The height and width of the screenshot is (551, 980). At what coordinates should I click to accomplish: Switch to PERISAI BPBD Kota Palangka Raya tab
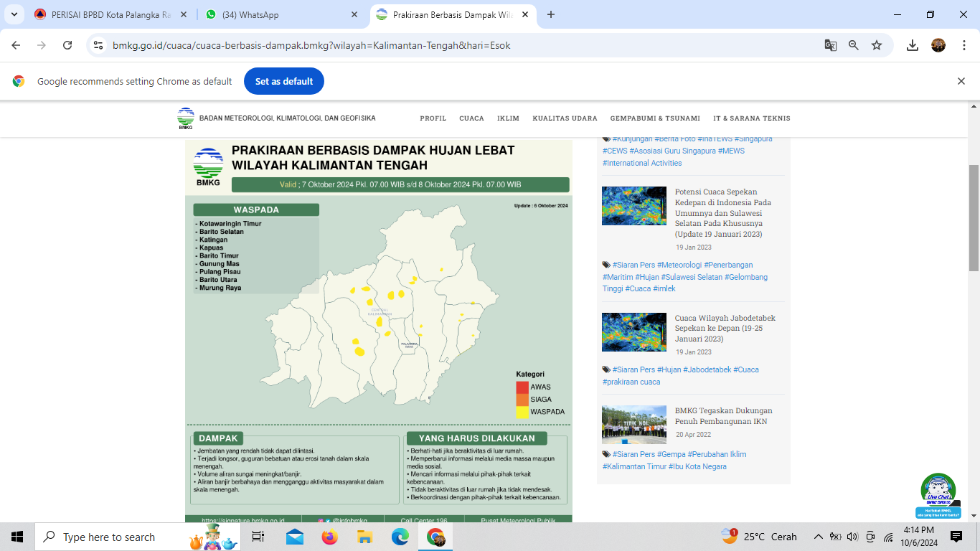tap(111, 14)
